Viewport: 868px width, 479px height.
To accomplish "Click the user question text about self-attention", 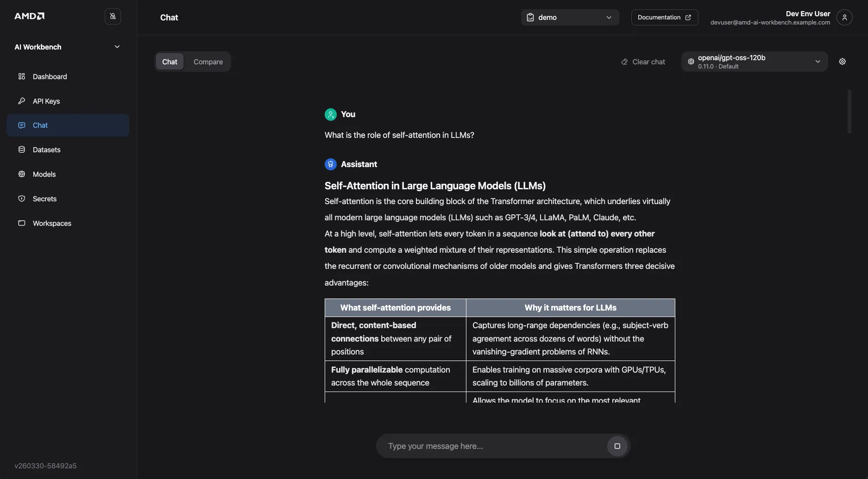I will [x=399, y=135].
